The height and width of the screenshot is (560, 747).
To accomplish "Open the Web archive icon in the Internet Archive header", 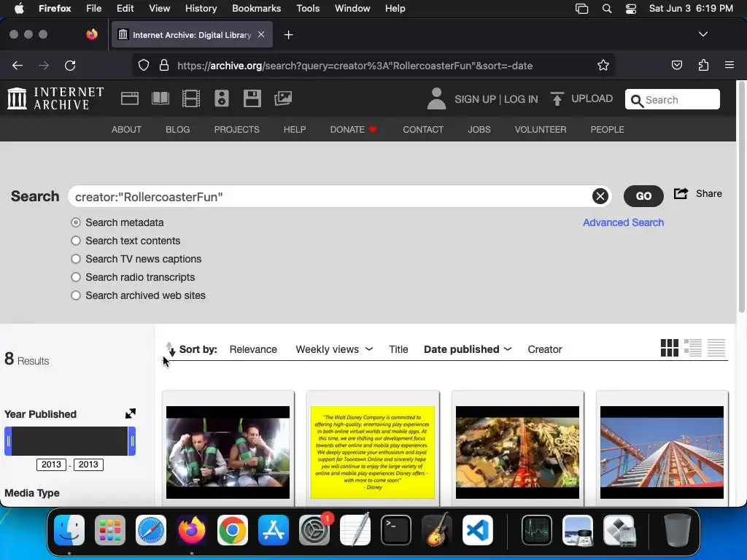I will coord(130,98).
